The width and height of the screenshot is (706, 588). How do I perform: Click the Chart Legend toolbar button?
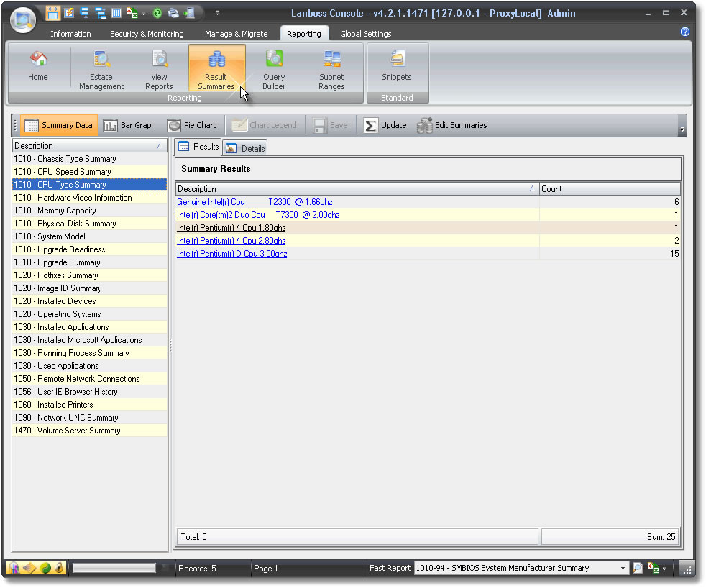(265, 125)
